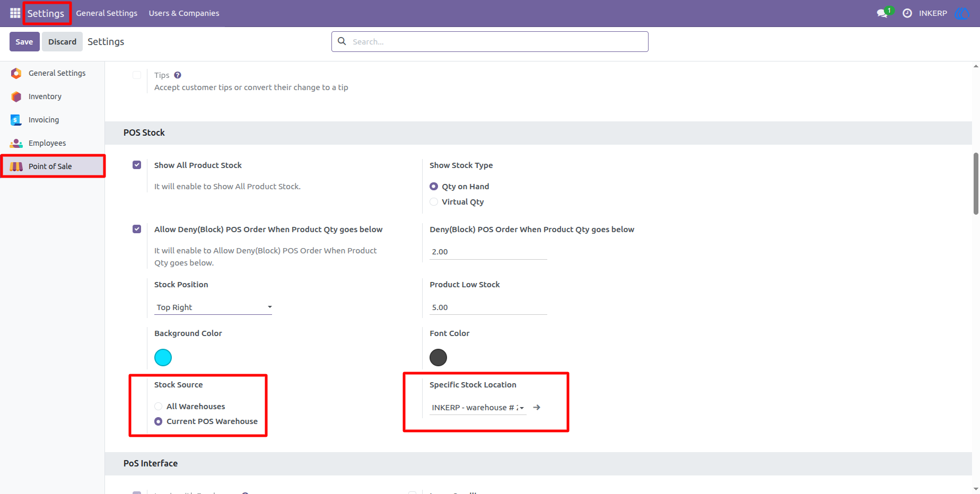This screenshot has width=980, height=494.
Task: Open the conversations chat icon
Action: [882, 13]
